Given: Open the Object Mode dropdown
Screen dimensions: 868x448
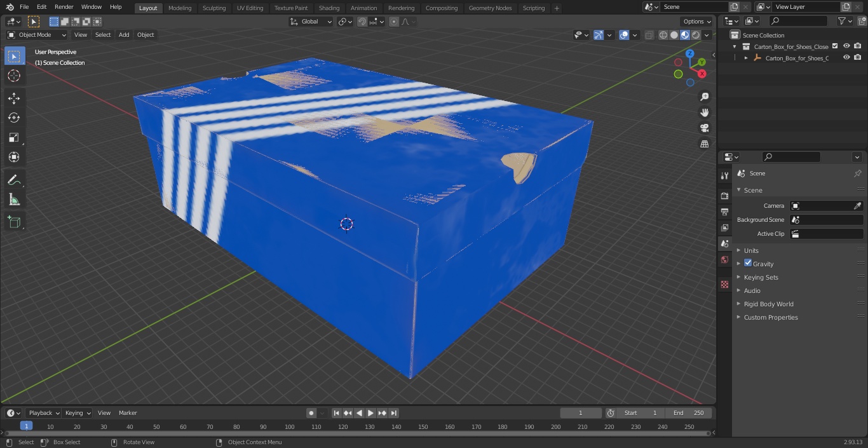Looking at the screenshot, I should [37, 35].
